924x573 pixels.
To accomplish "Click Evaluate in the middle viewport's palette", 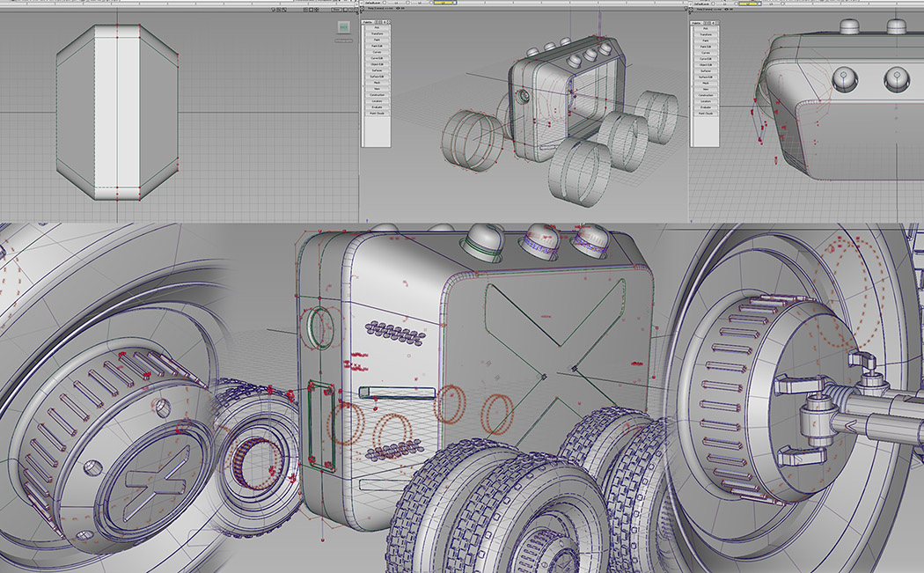I will pyautogui.click(x=376, y=107).
